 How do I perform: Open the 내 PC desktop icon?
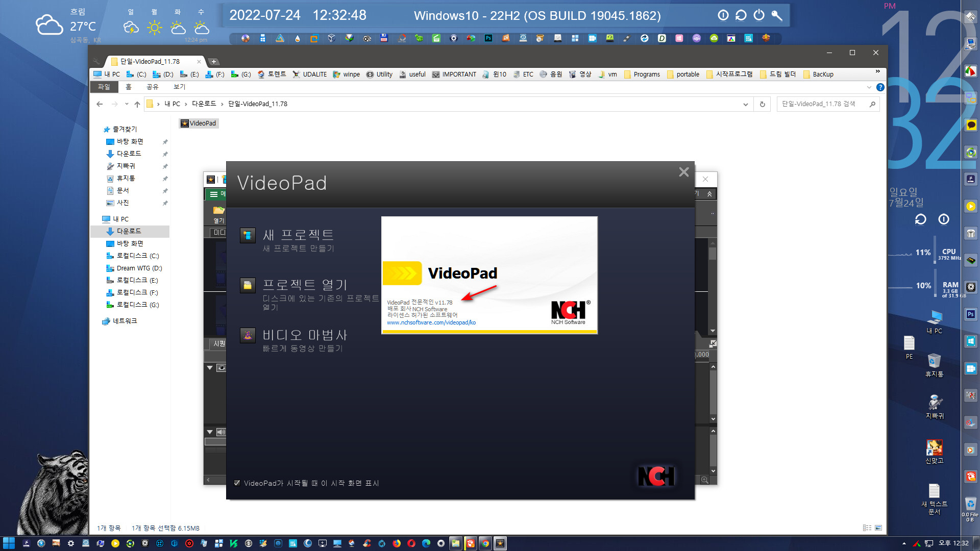click(935, 322)
